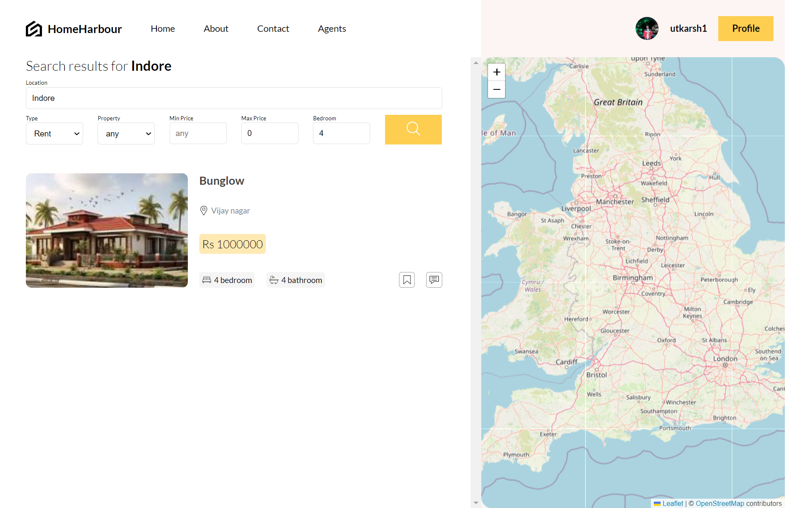The width and height of the screenshot is (812, 508).
Task: Save the Bunglow listing with bookmark icon
Action: (407, 280)
